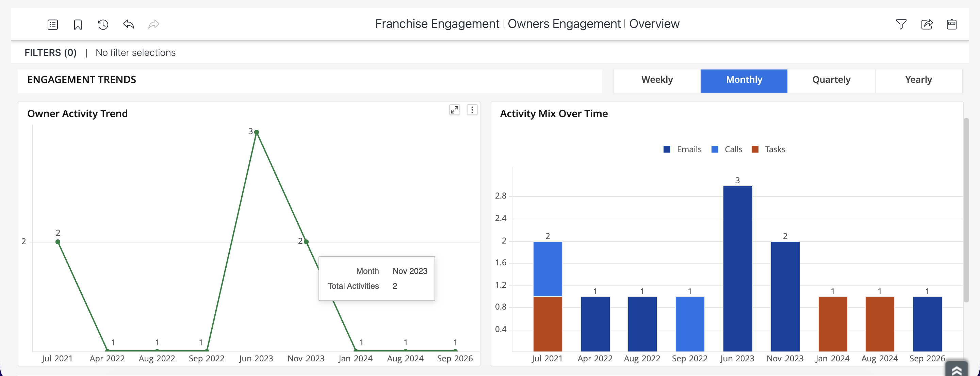Toggle the Tasks legend swatch
Screen dimensions: 980x376
(x=755, y=149)
